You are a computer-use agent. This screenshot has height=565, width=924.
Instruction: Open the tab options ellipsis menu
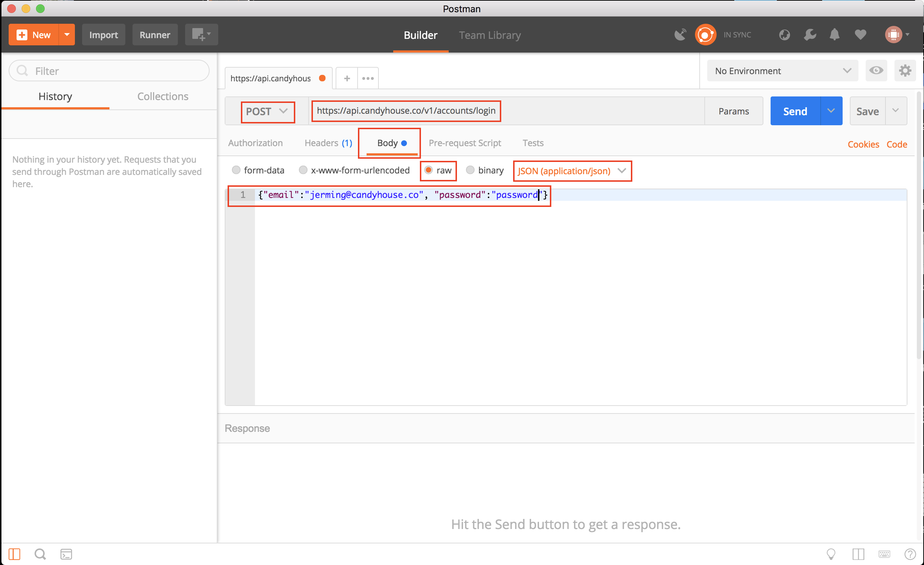click(x=368, y=78)
